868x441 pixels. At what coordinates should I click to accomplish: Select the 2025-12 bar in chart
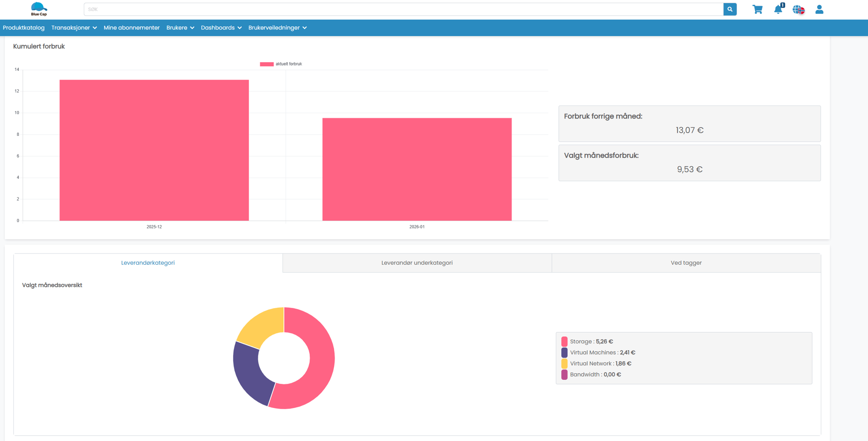[154, 150]
